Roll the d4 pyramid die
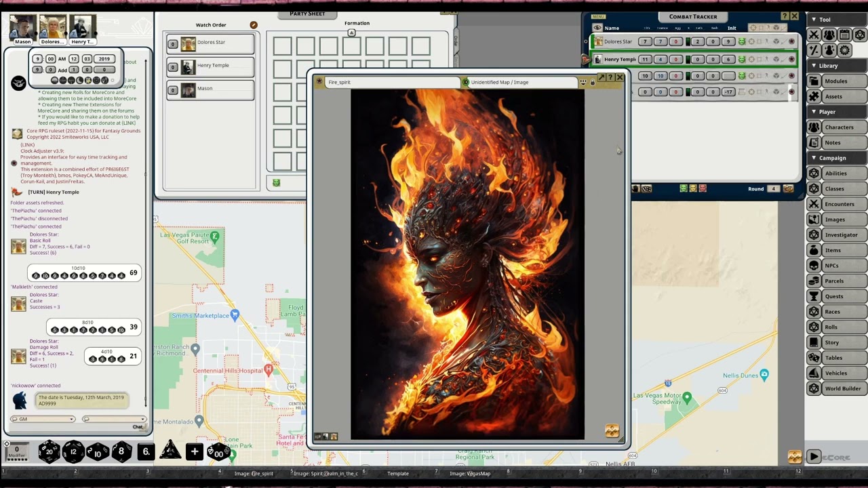This screenshot has height=488, width=868. (170, 451)
